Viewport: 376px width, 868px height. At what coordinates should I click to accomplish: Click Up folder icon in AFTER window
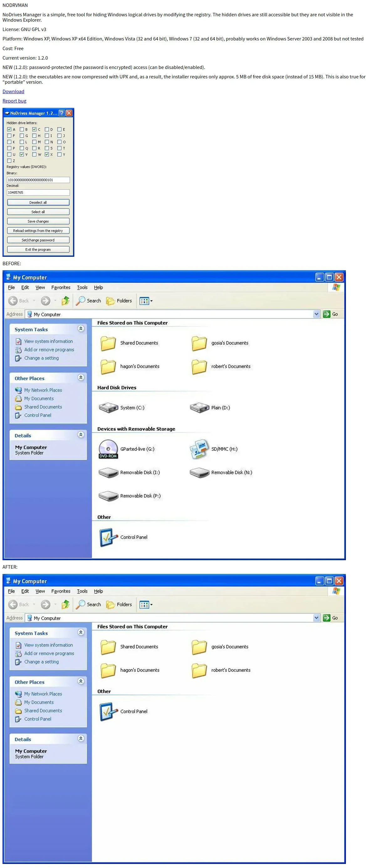65,604
